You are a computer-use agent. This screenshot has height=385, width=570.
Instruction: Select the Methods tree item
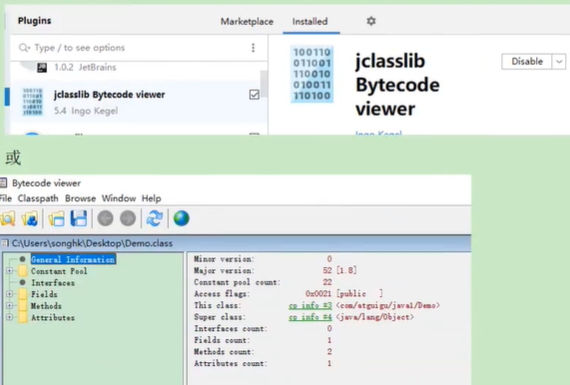coord(46,306)
